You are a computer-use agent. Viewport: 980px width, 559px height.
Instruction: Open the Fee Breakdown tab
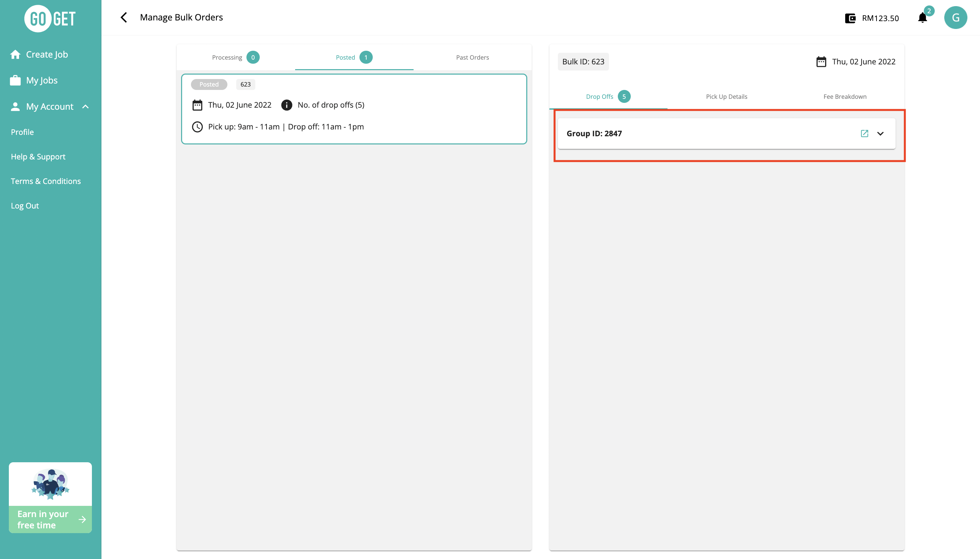[x=845, y=96]
